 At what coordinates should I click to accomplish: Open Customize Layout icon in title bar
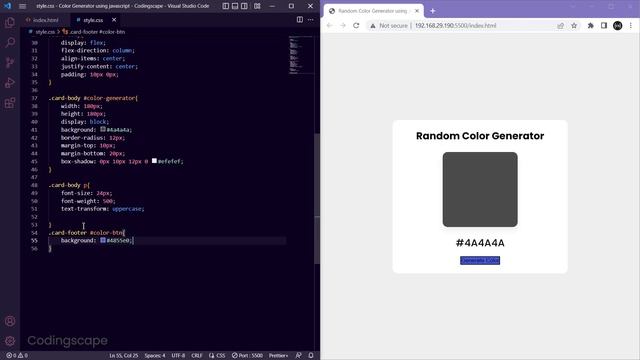257,6
